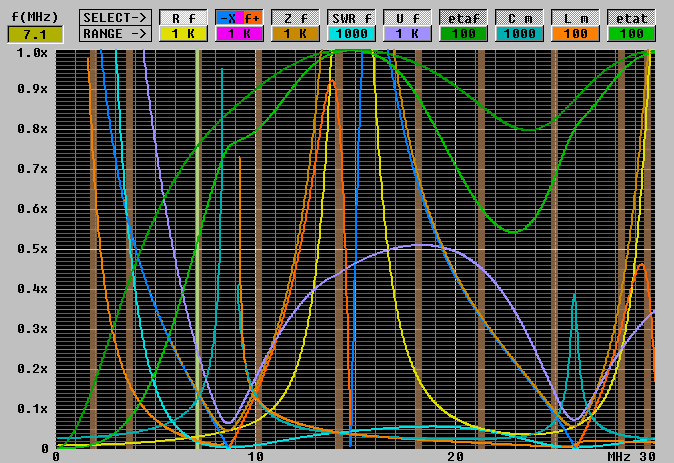Click the MHz 30 label on the x-axis
This screenshot has height=463, width=674.
[x=631, y=457]
